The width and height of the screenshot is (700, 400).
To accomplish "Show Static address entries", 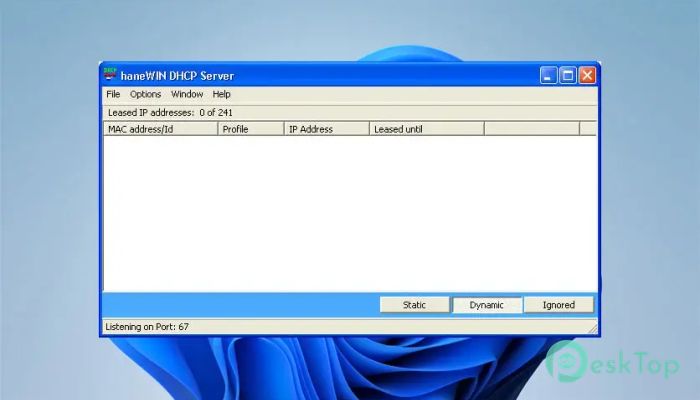I will (x=414, y=305).
